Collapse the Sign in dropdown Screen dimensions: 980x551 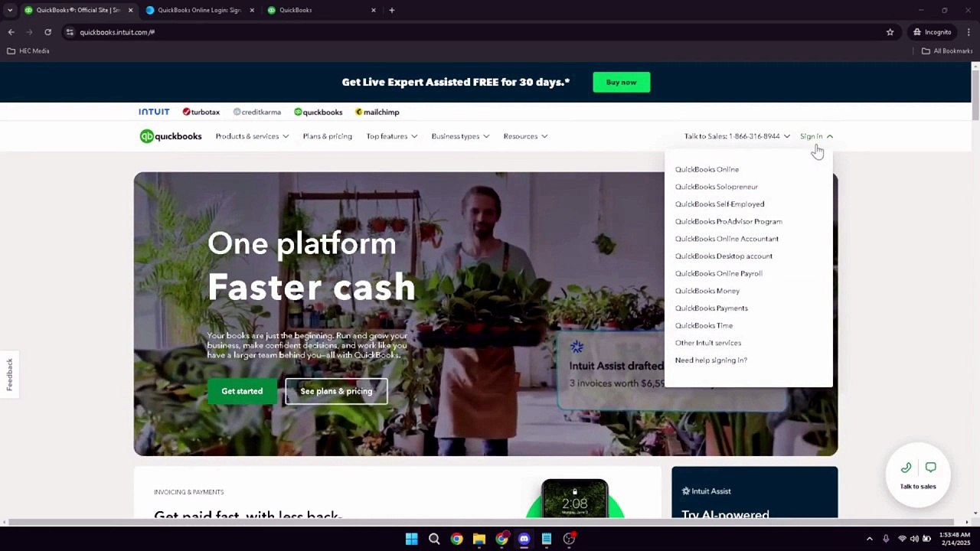point(816,136)
